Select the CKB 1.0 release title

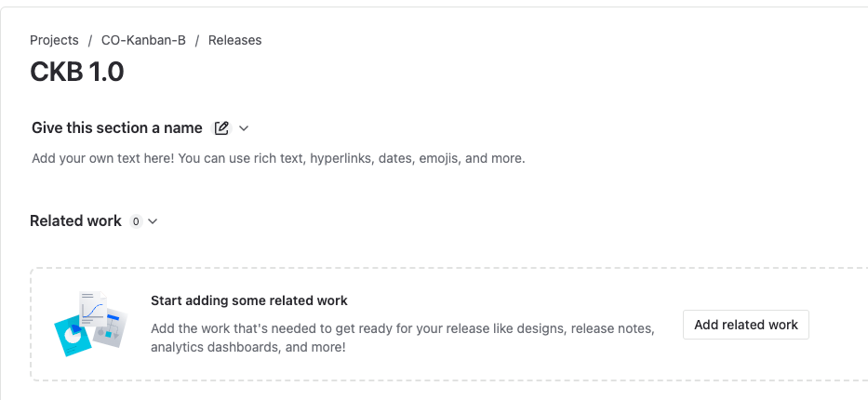77,72
